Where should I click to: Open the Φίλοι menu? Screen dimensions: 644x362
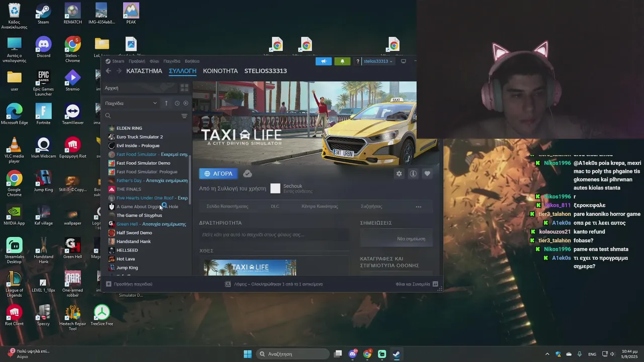[154, 61]
